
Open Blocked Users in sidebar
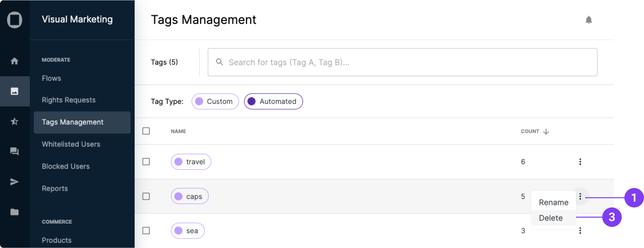(65, 166)
